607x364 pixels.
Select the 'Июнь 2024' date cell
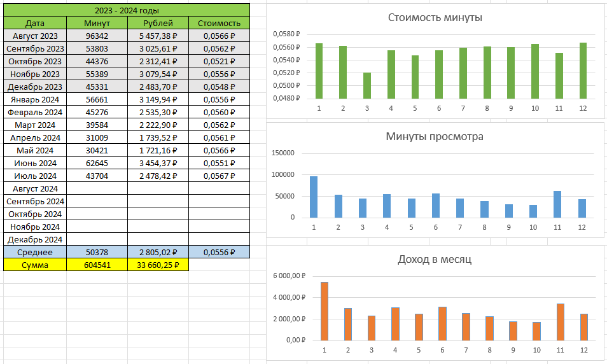point(35,164)
